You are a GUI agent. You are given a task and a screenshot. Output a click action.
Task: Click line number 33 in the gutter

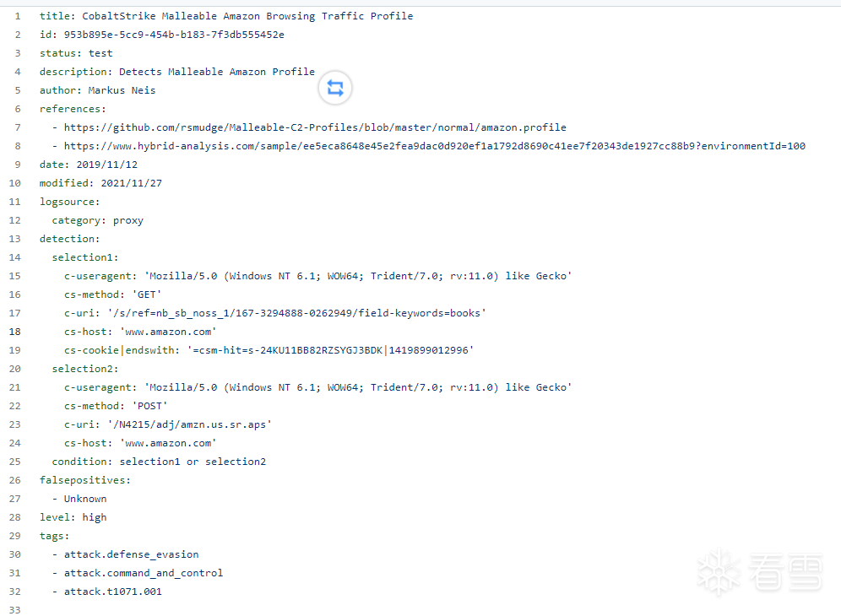click(x=15, y=610)
